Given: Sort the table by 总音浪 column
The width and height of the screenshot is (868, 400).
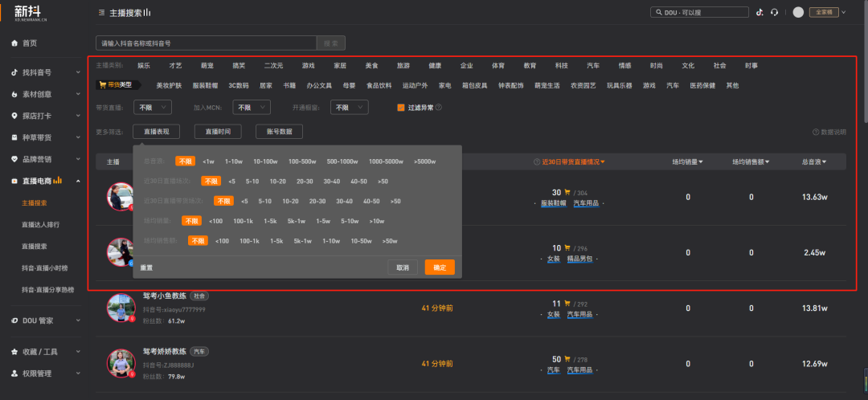Looking at the screenshot, I should pos(813,162).
